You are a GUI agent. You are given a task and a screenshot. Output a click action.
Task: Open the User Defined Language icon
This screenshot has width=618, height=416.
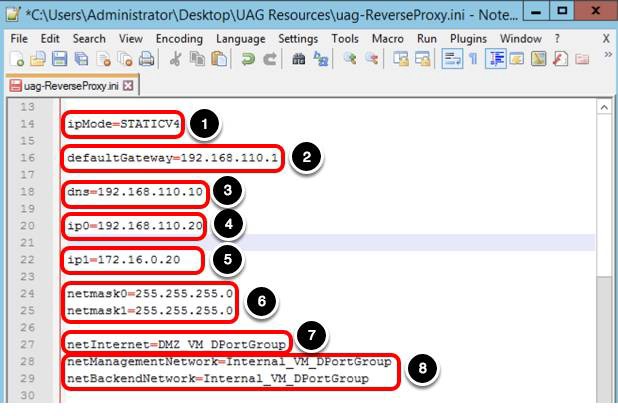pyautogui.click(x=517, y=59)
